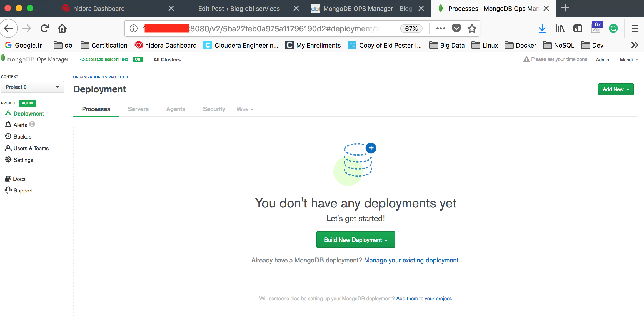The height and width of the screenshot is (325, 644).
Task: Open the Certitication bookmarks folder
Action: [x=104, y=45]
